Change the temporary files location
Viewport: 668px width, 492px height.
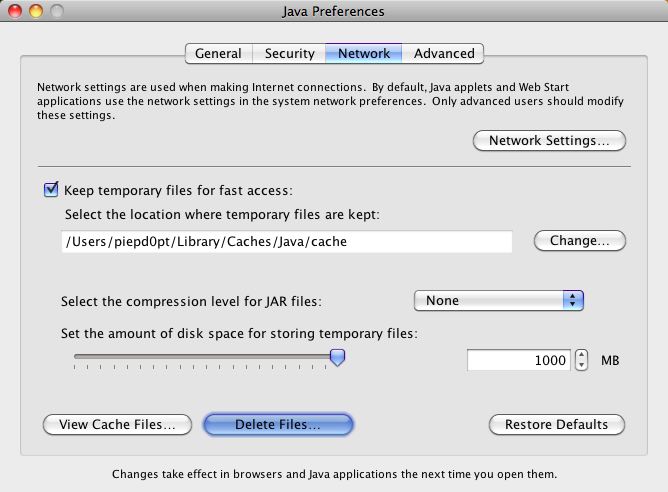(x=579, y=241)
